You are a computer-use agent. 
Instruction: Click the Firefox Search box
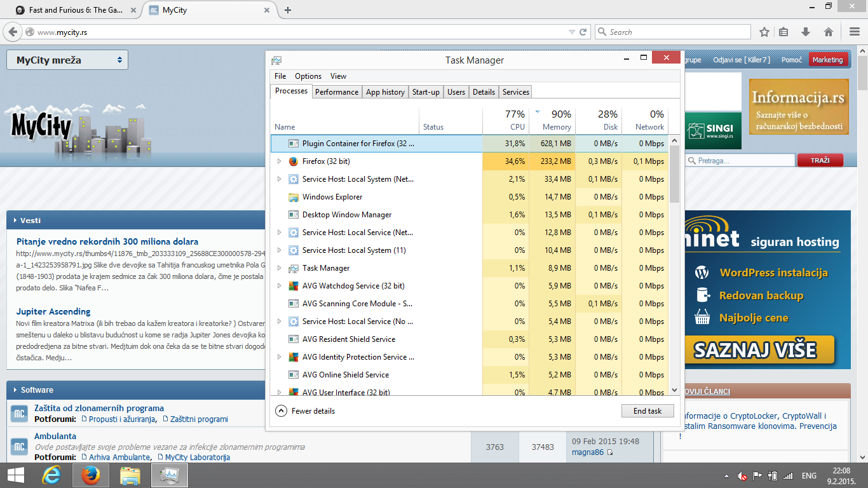[x=673, y=32]
